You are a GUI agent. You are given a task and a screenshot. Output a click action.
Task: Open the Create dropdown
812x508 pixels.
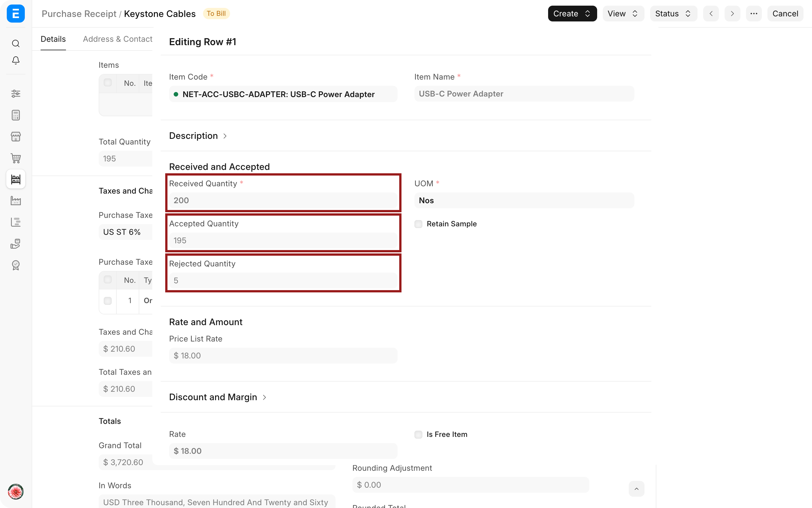572,14
